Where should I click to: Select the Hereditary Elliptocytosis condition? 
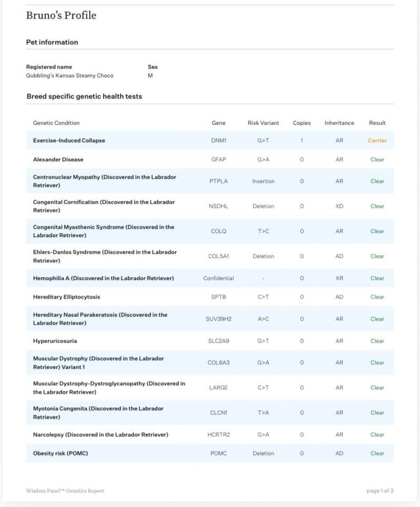[66, 297]
